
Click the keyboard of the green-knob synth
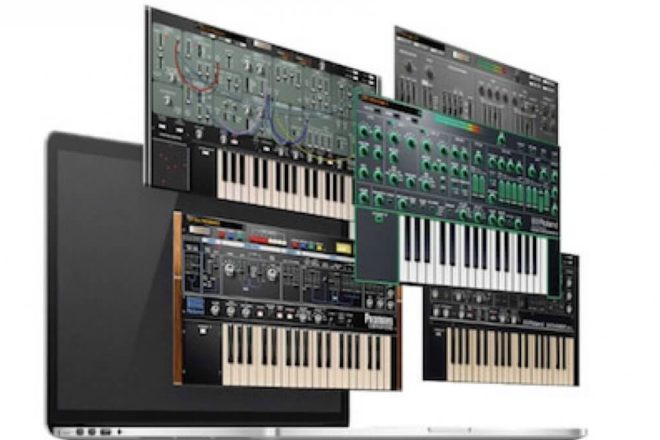tap(474, 254)
